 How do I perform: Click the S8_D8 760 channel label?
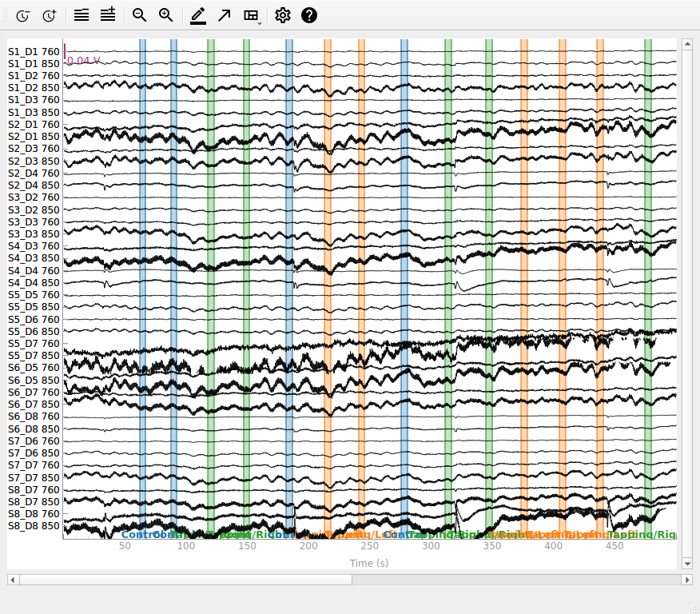[x=34, y=513]
